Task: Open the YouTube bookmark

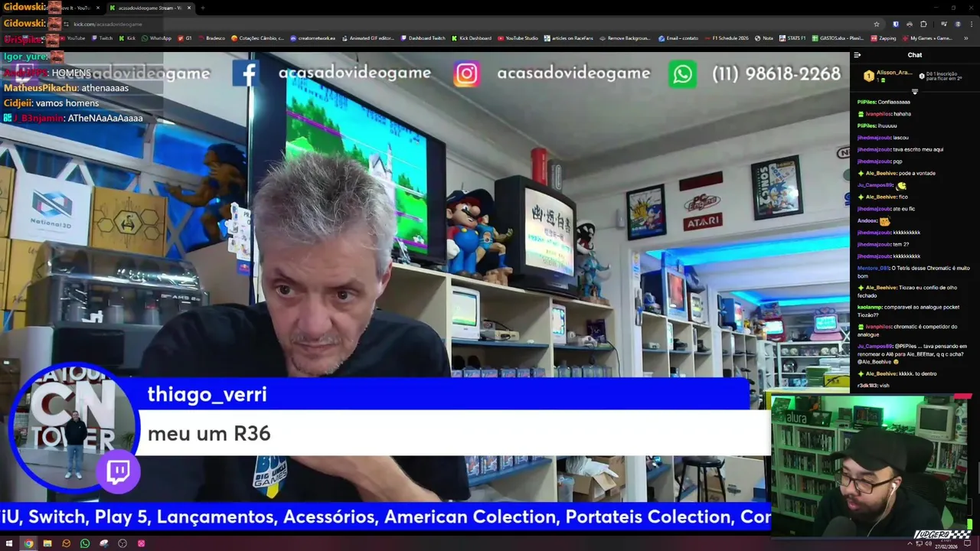Action: pyautogui.click(x=73, y=37)
